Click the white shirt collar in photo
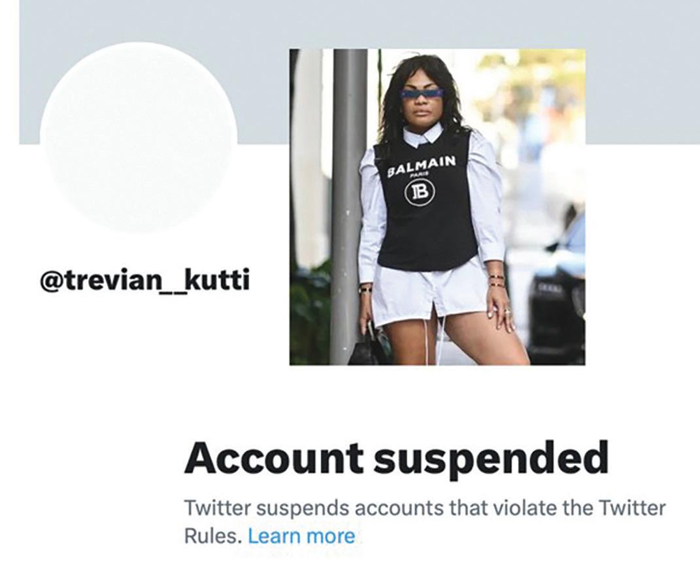700x588 pixels. 424,135
